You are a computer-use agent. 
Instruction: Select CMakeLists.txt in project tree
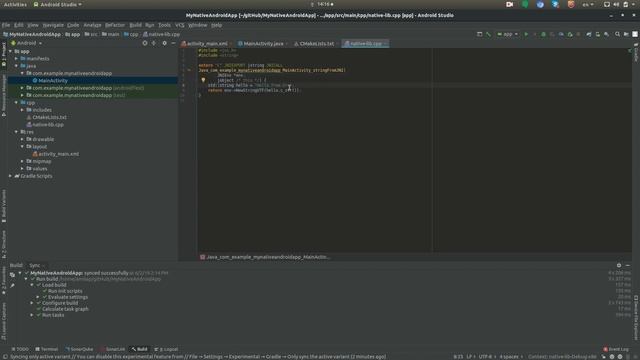[49, 118]
